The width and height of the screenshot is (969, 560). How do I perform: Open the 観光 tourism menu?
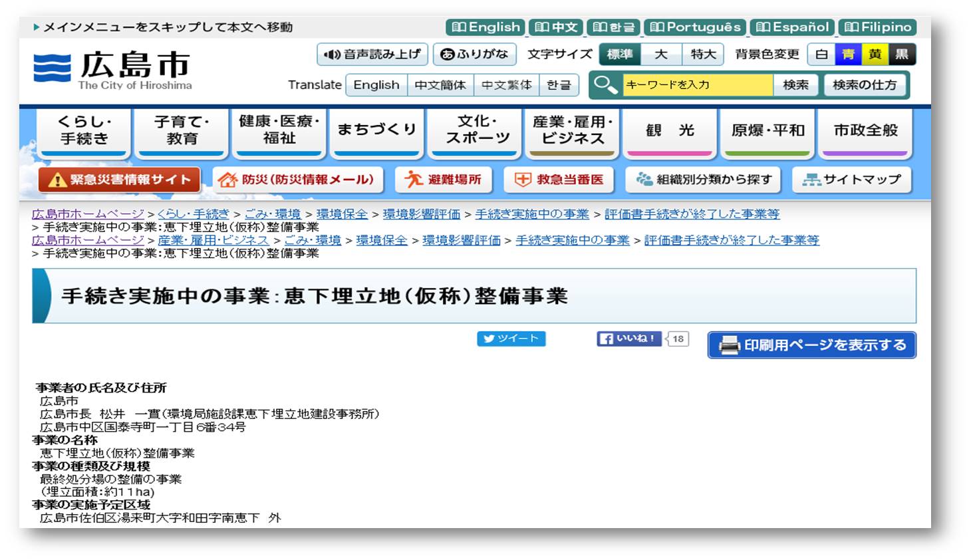pyautogui.click(x=670, y=131)
